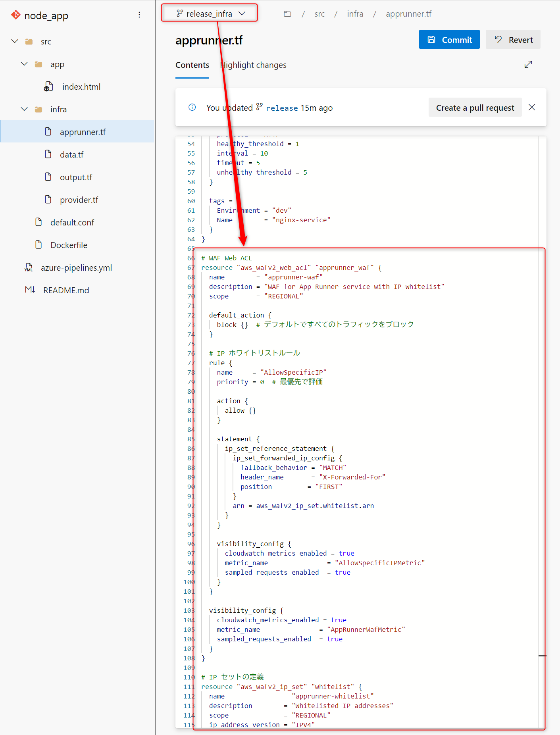The width and height of the screenshot is (560, 735).
Task: Click the default.conf file icon
Action: point(38,222)
